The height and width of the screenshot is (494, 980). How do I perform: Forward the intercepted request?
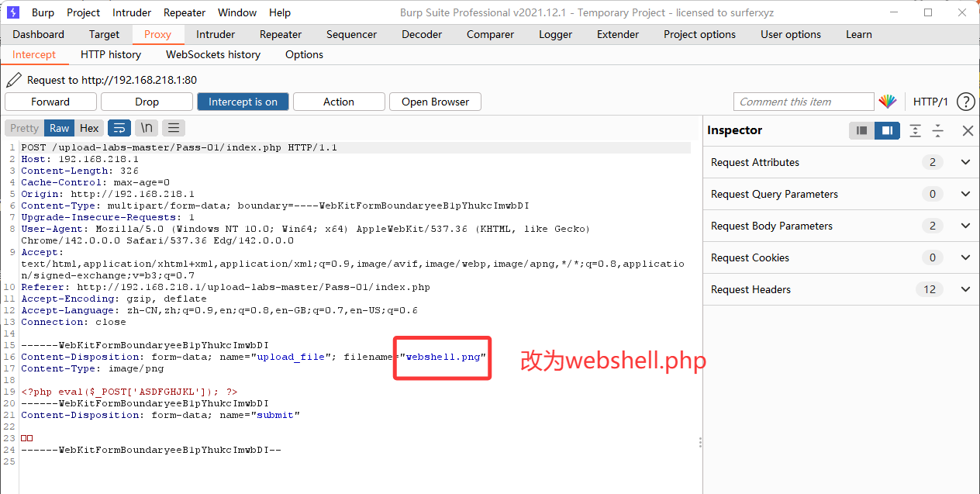point(50,102)
